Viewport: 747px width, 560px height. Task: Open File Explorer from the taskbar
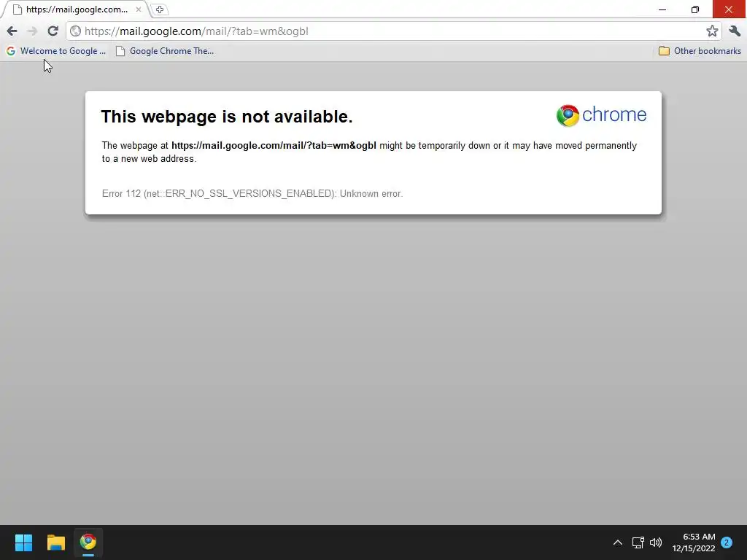point(55,542)
